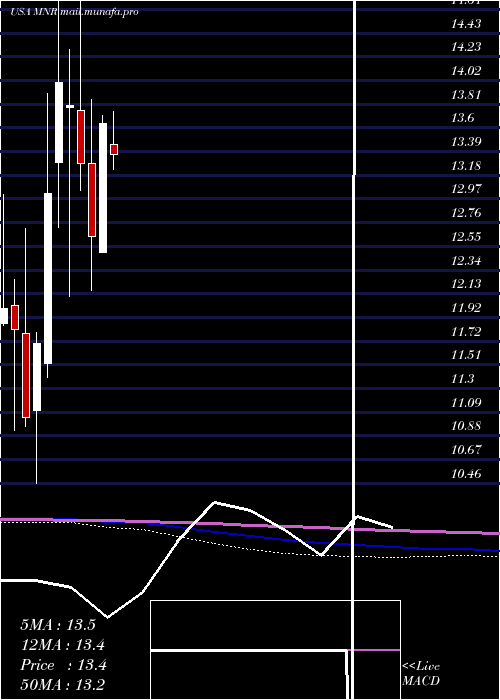Viewport: 500px width, 700px height.
Task: Select the 13.39 price level value
Action: point(466,142)
